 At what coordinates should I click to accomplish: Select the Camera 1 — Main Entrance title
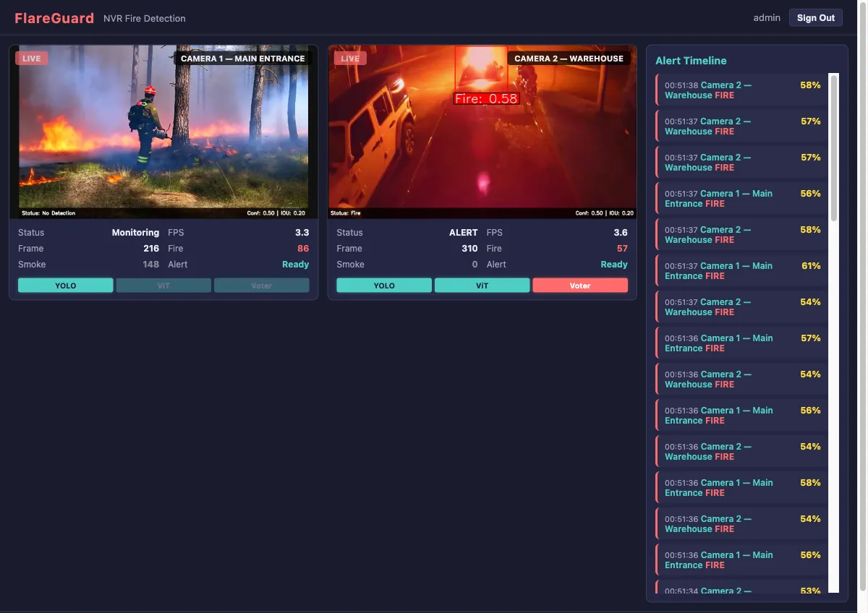242,59
